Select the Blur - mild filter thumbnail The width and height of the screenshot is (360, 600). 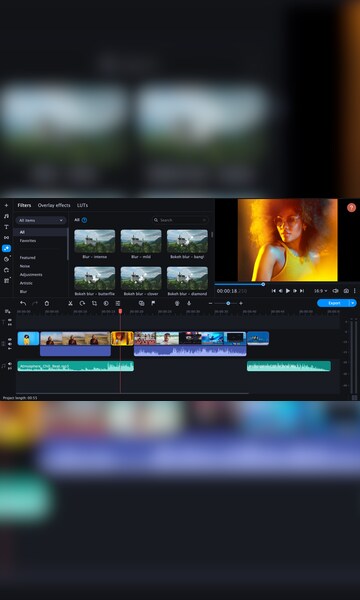tap(141, 241)
